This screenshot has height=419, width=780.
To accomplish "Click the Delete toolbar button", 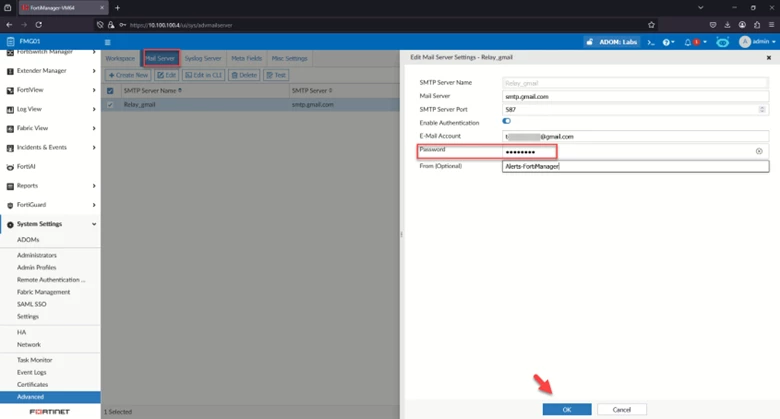I will (244, 75).
